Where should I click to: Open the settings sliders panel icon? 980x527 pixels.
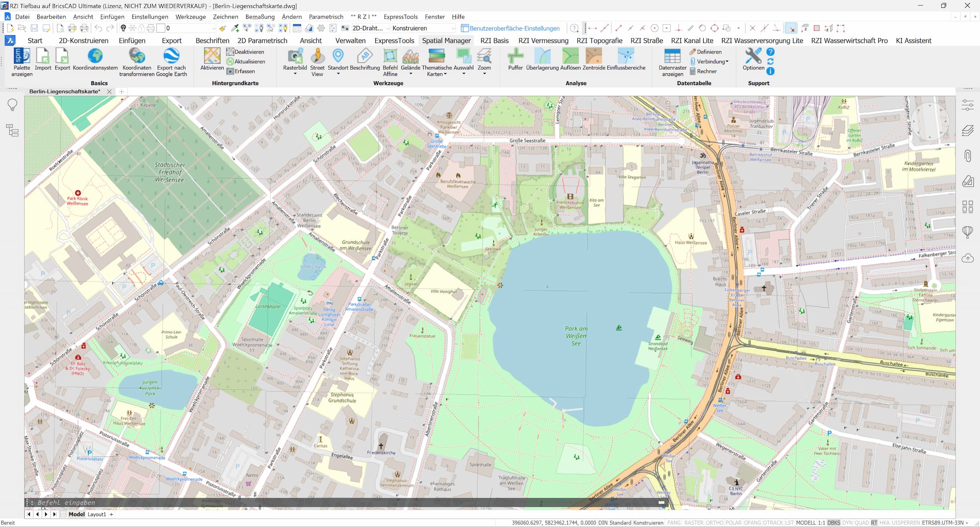[x=968, y=105]
